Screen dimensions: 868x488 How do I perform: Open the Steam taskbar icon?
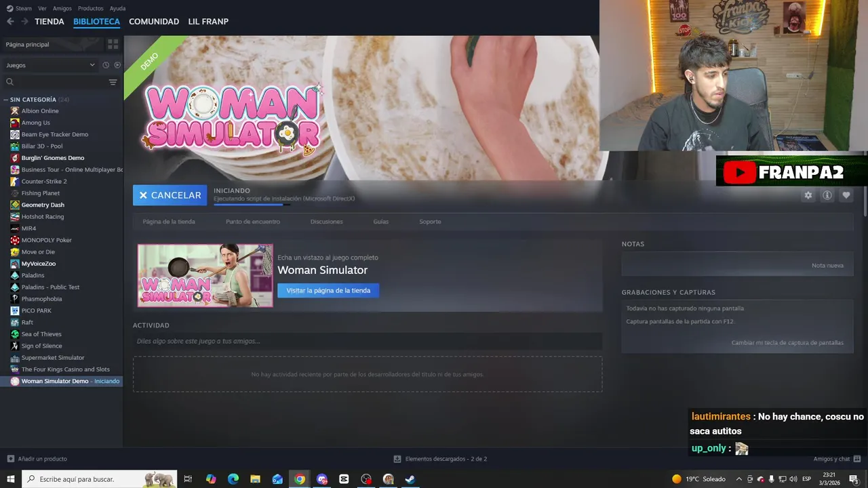pos(410,479)
